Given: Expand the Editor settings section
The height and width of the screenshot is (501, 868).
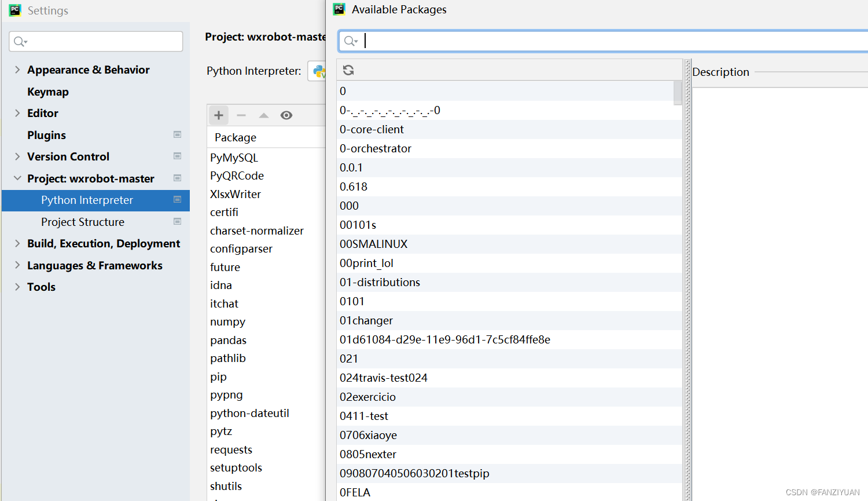Looking at the screenshot, I should click(x=17, y=113).
